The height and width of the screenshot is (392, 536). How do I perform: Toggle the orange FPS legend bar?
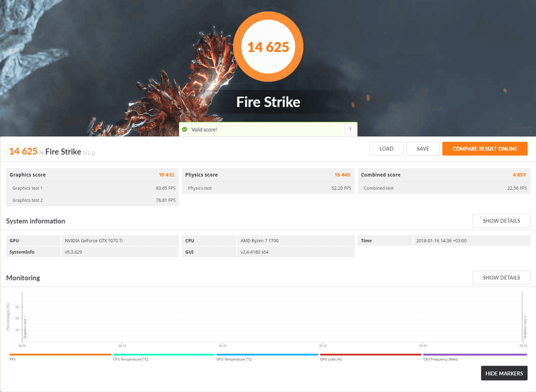(60, 354)
